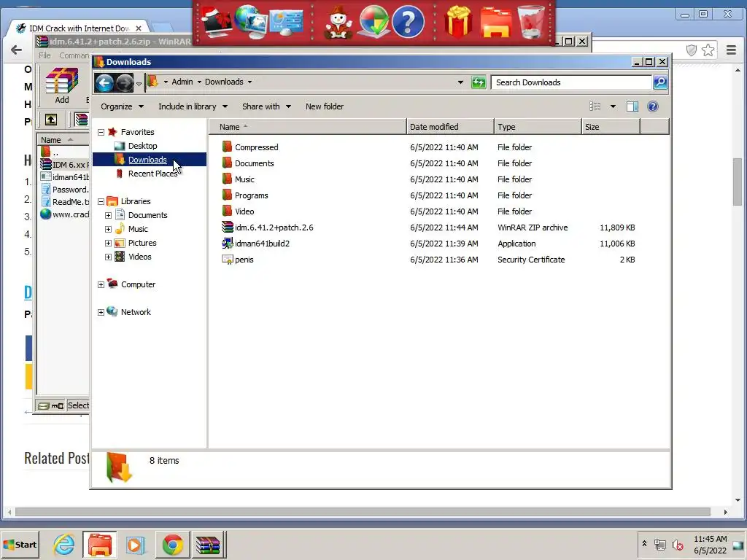Click the Santa hat computer dock icon
The image size is (747, 560).
point(217,21)
